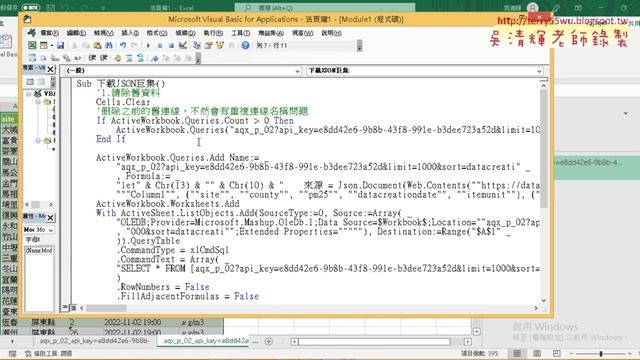Toggle Design Mode icon
This screenshot has width=640, height=360.
183,45
